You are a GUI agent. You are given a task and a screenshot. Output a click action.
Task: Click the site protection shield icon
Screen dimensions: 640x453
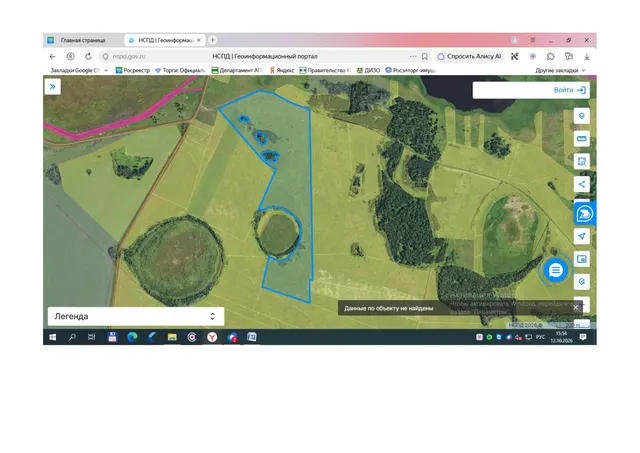pos(105,57)
